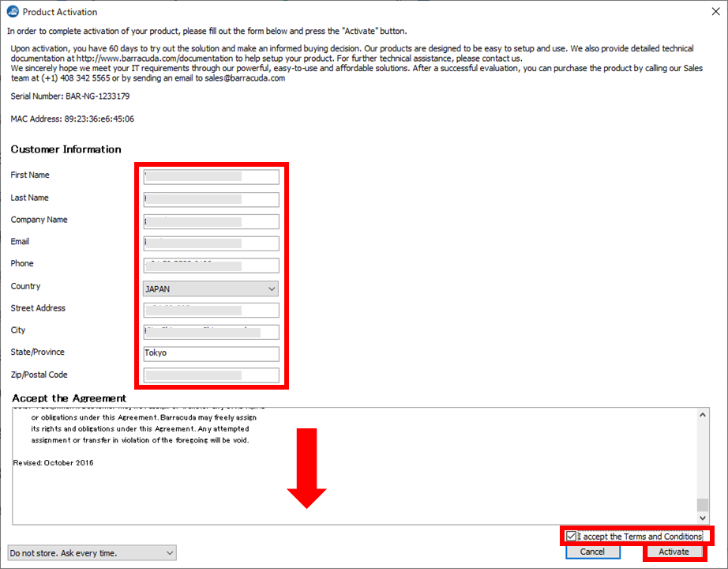Close the Product Activation dialog
The image size is (728, 569).
(715, 12)
